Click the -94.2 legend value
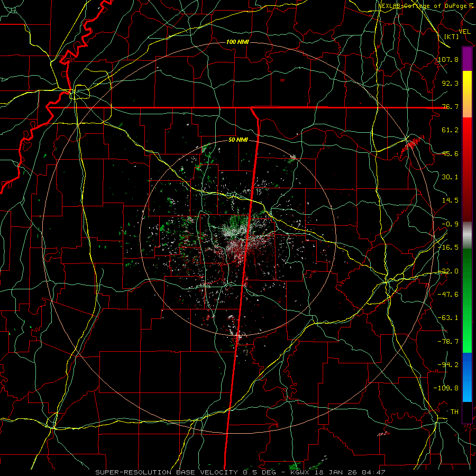The width and height of the screenshot is (476, 476). tap(448, 365)
